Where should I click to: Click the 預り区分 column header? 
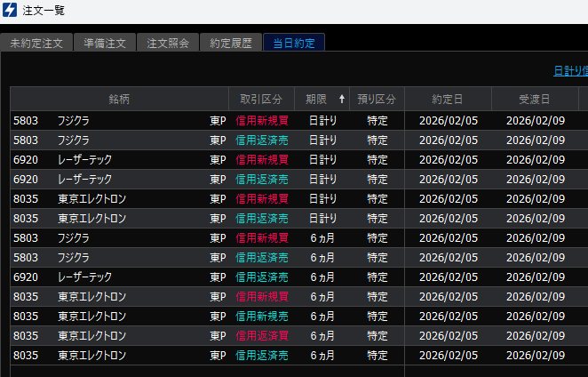pos(377,99)
